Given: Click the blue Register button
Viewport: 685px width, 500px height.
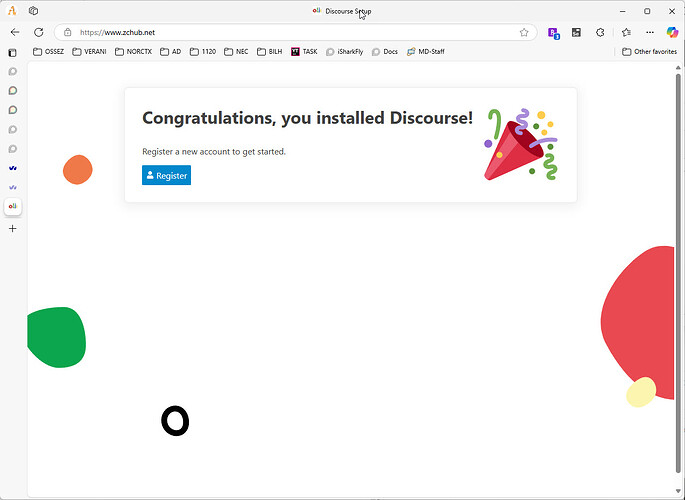Looking at the screenshot, I should 166,175.
